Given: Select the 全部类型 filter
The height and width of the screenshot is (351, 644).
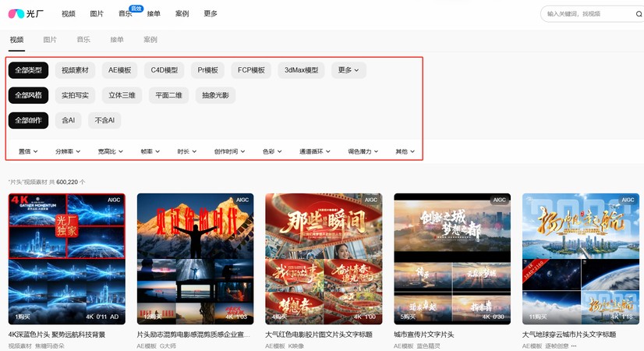Looking at the screenshot, I should point(28,70).
